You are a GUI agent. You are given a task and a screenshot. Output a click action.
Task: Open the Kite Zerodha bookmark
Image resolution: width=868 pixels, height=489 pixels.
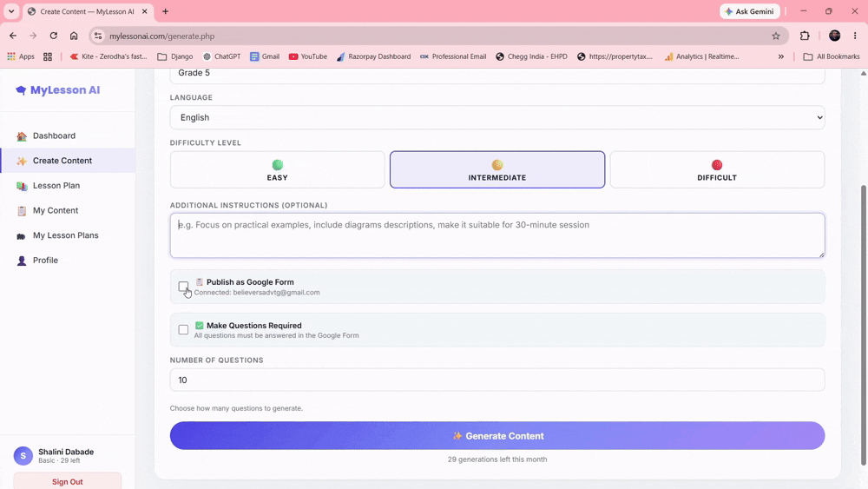pyautogui.click(x=108, y=56)
